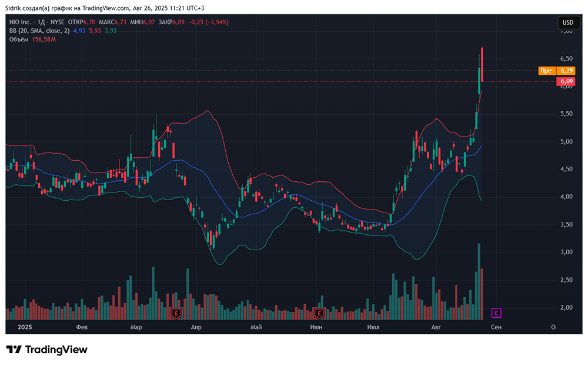Screen dimensions: 588x365
Task: Open the USD currency selector
Action: [567, 22]
